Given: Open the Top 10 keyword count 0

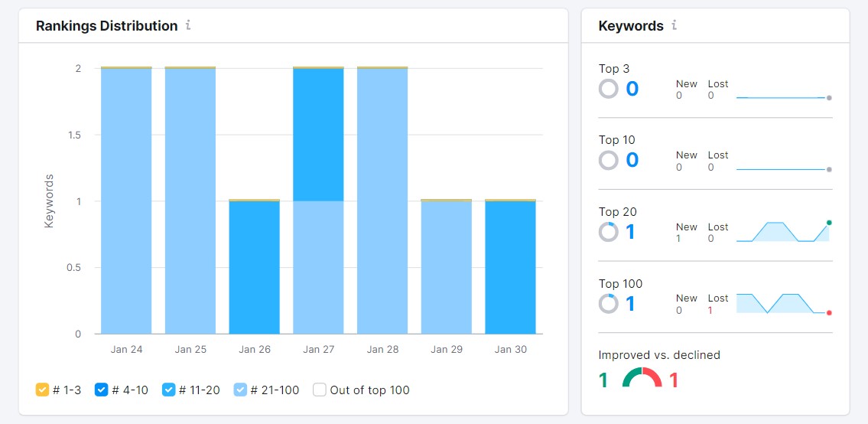Looking at the screenshot, I should pos(632,160).
